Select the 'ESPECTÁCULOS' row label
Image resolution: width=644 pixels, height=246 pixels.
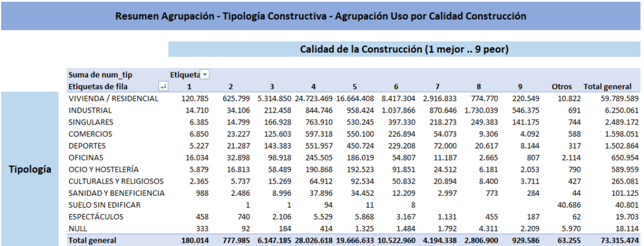(95, 217)
